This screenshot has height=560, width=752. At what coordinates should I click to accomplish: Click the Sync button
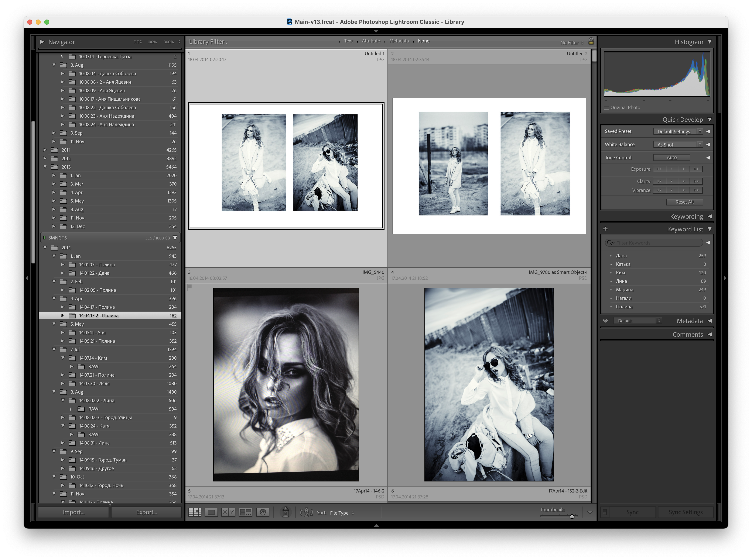pos(632,512)
